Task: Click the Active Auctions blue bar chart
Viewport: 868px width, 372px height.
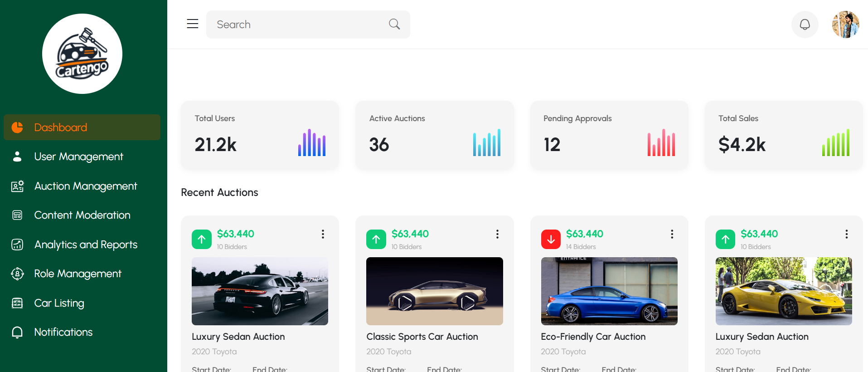Action: point(487,142)
